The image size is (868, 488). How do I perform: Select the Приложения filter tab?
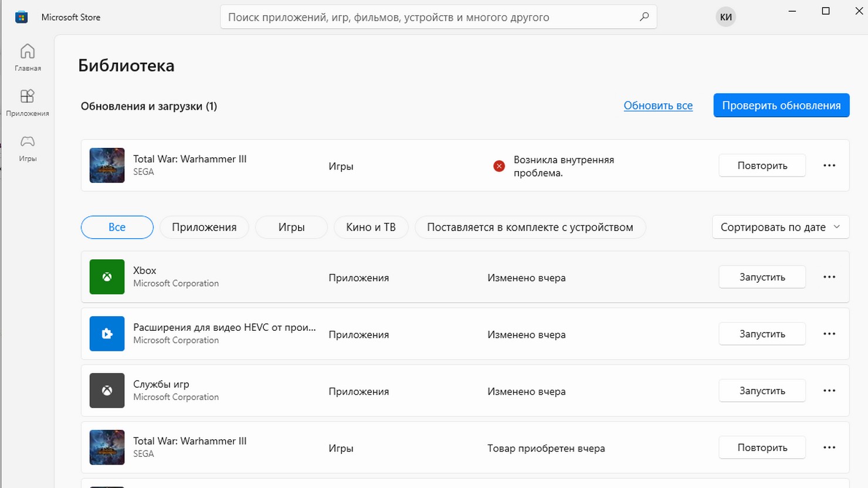(x=204, y=227)
